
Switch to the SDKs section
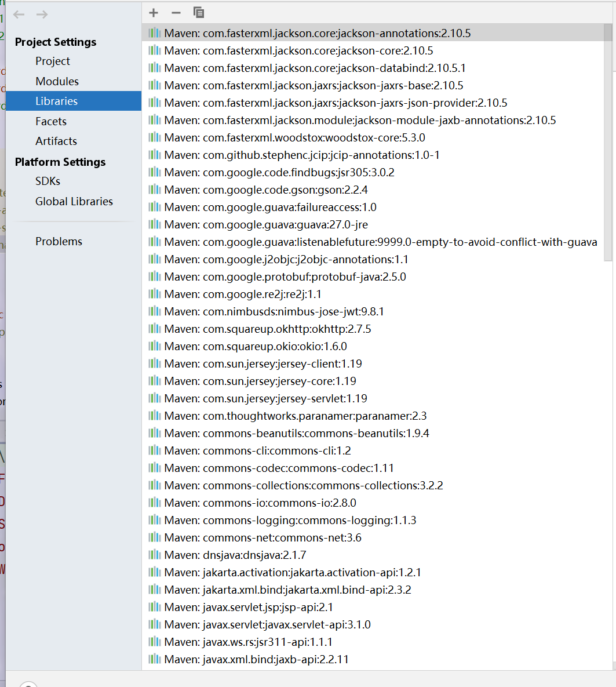click(x=47, y=181)
